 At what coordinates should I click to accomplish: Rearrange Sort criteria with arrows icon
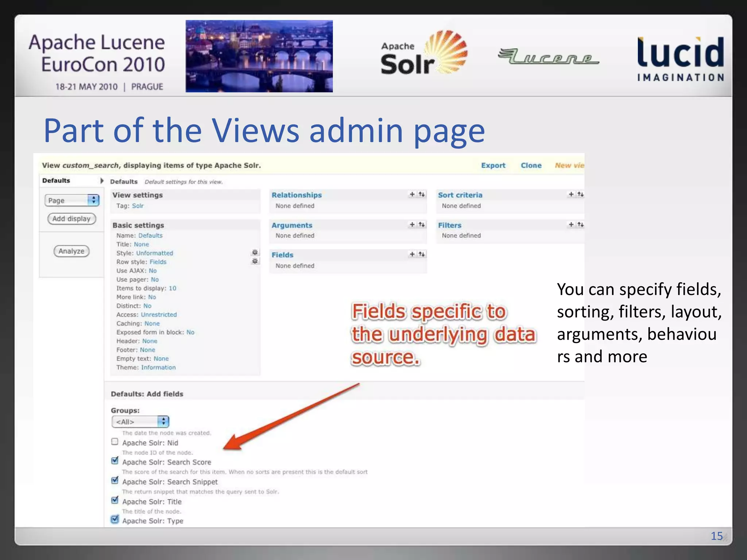tap(581, 194)
